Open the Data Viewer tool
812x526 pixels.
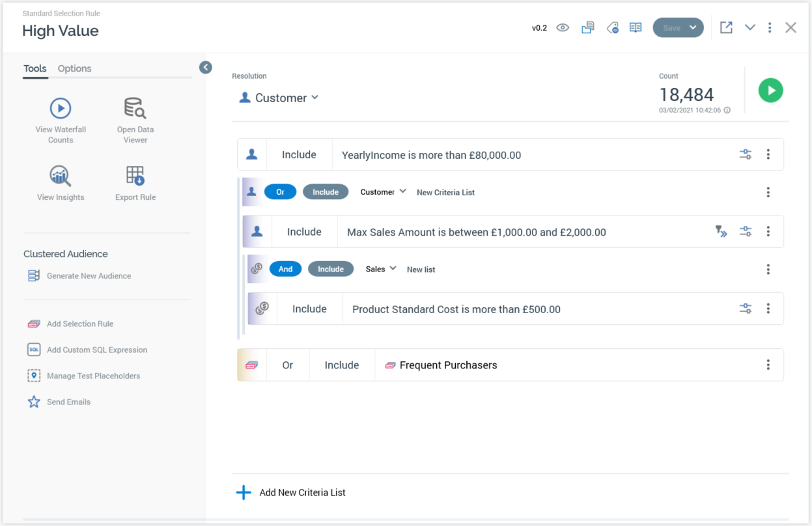(135, 108)
